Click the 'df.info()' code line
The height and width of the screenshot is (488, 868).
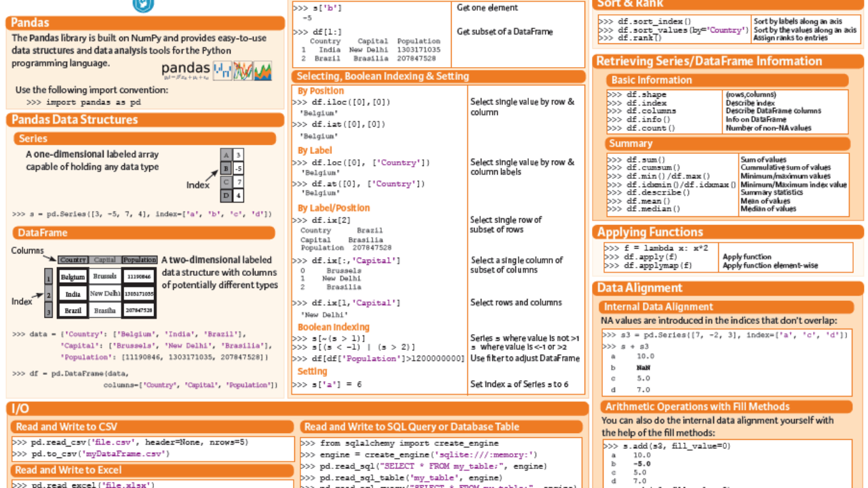click(x=639, y=119)
